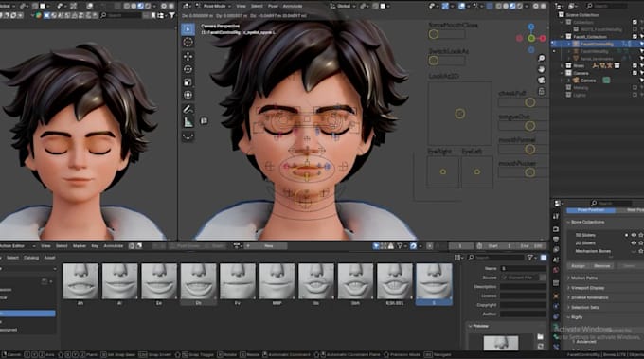Select the Camera object in outliner
The height and width of the screenshot is (359, 644).
[x=588, y=81]
